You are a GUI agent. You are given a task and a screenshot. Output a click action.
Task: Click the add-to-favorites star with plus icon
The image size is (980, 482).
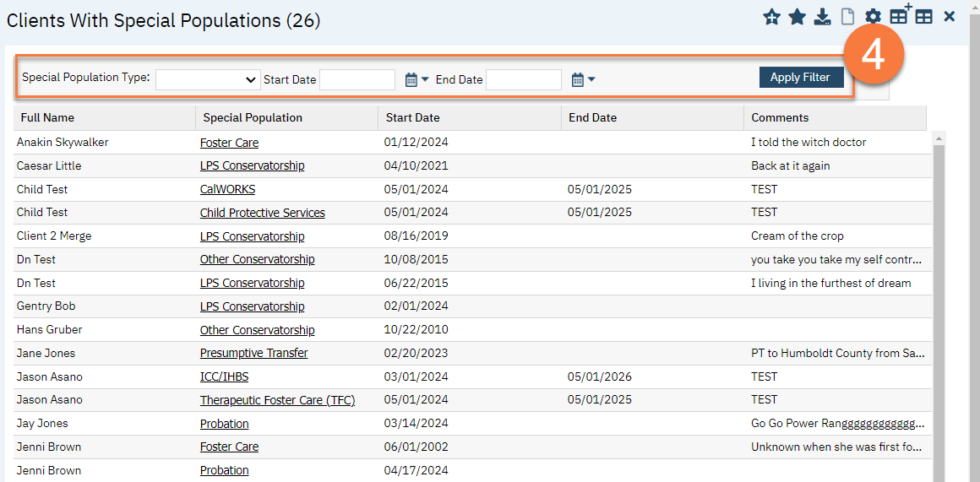tap(771, 17)
